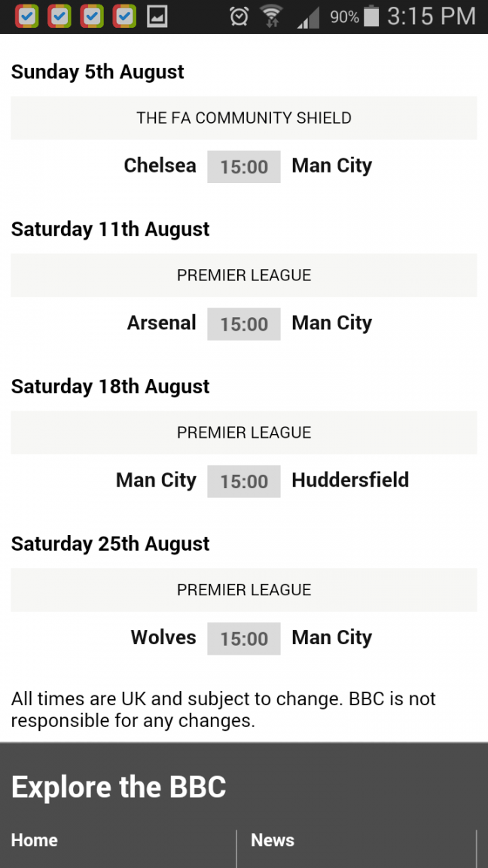This screenshot has width=488, height=868.
Task: Tap the Wi-Fi status icon
Action: tap(271, 17)
